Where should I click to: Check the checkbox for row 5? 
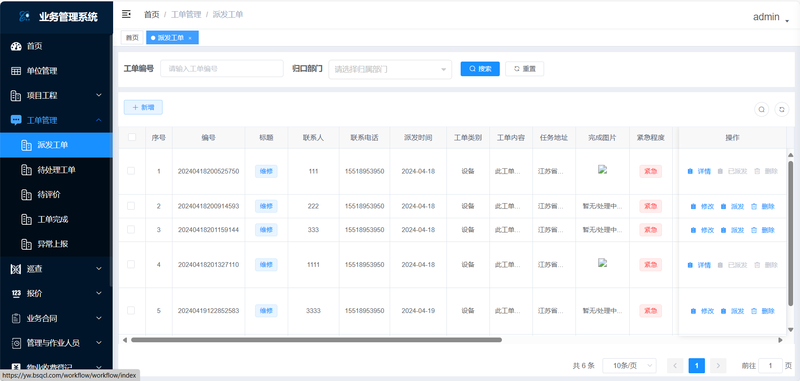point(131,310)
